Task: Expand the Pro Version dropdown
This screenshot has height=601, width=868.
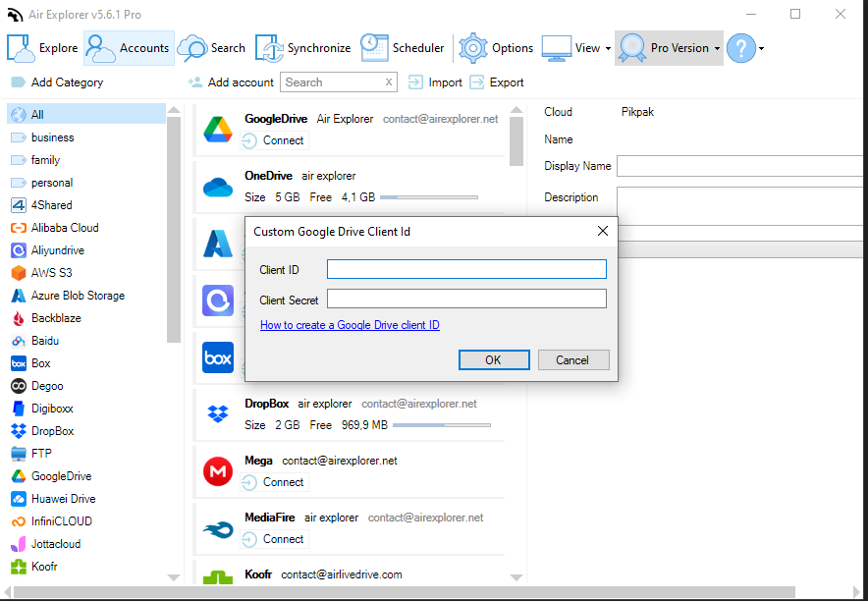Action: (717, 49)
